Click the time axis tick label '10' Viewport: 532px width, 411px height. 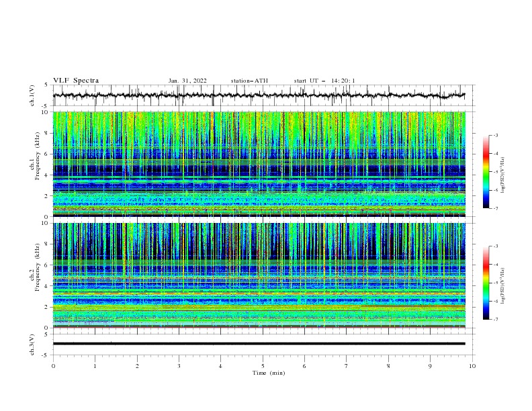[472, 366]
